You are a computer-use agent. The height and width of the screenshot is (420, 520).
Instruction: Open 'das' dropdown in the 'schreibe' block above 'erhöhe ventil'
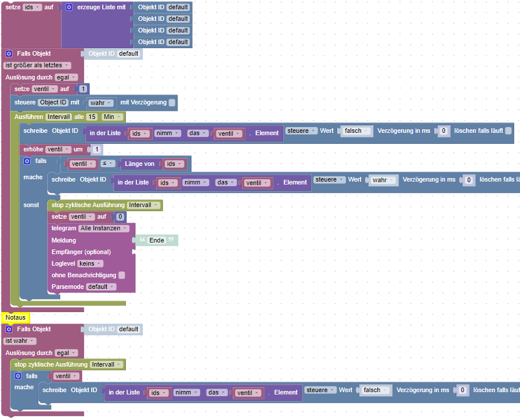tap(198, 133)
